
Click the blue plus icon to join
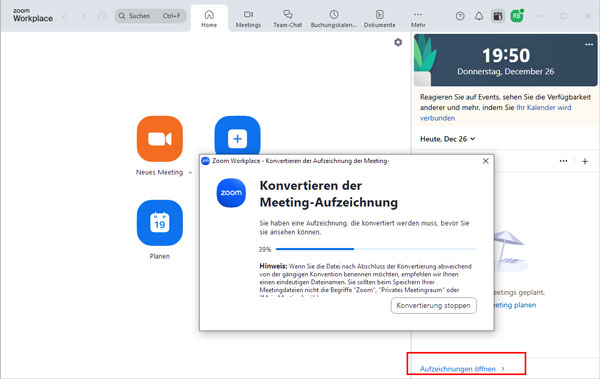(x=237, y=136)
